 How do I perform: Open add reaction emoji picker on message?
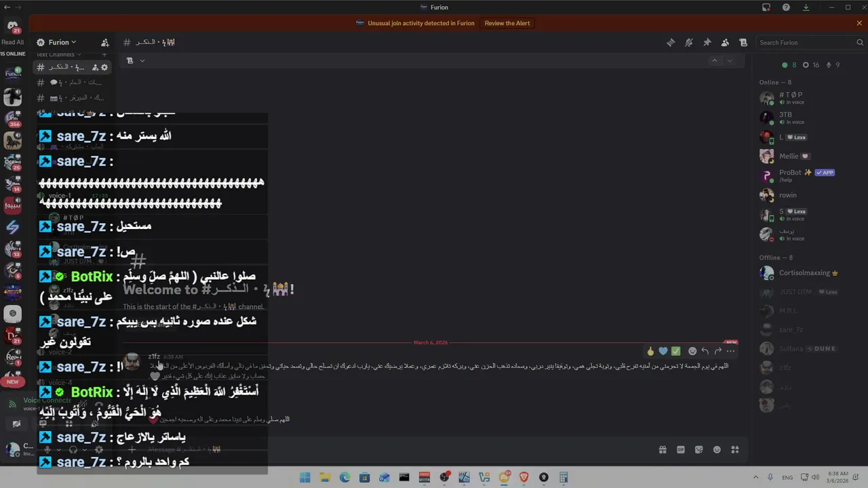click(x=692, y=351)
